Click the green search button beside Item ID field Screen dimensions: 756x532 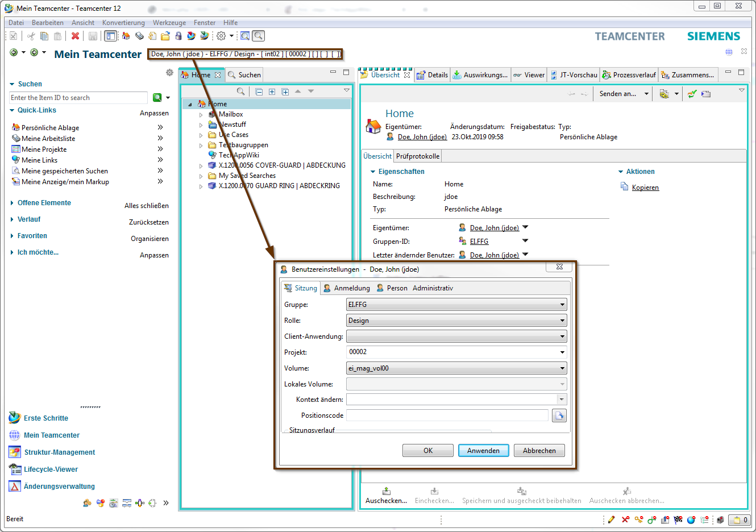coord(157,98)
